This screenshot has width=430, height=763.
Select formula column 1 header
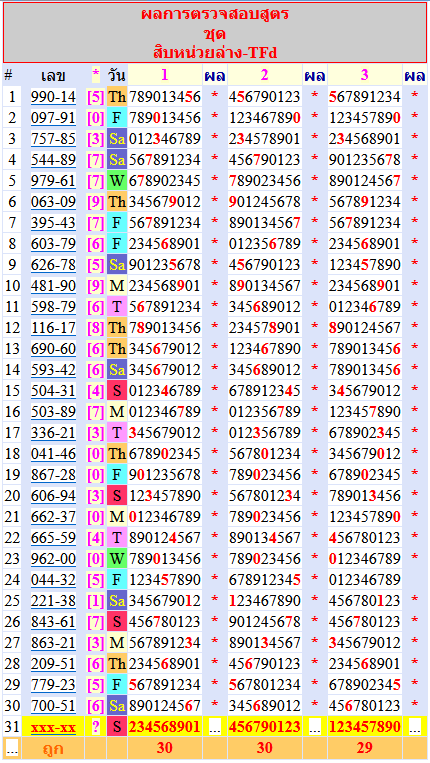click(164, 75)
